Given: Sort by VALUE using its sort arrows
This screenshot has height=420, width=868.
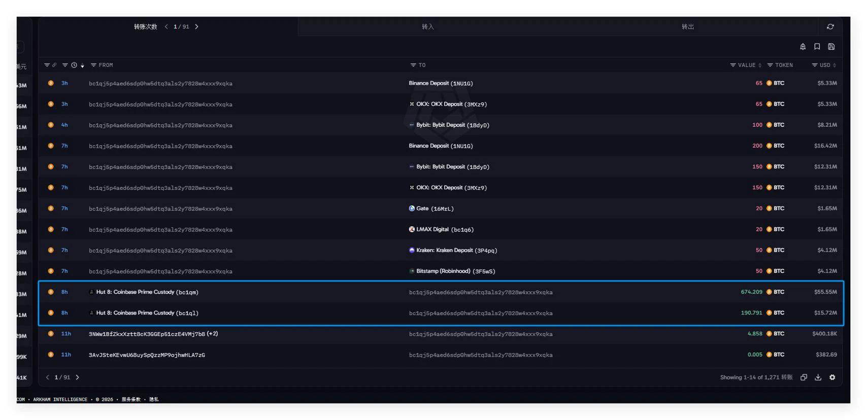Looking at the screenshot, I should click(x=760, y=65).
